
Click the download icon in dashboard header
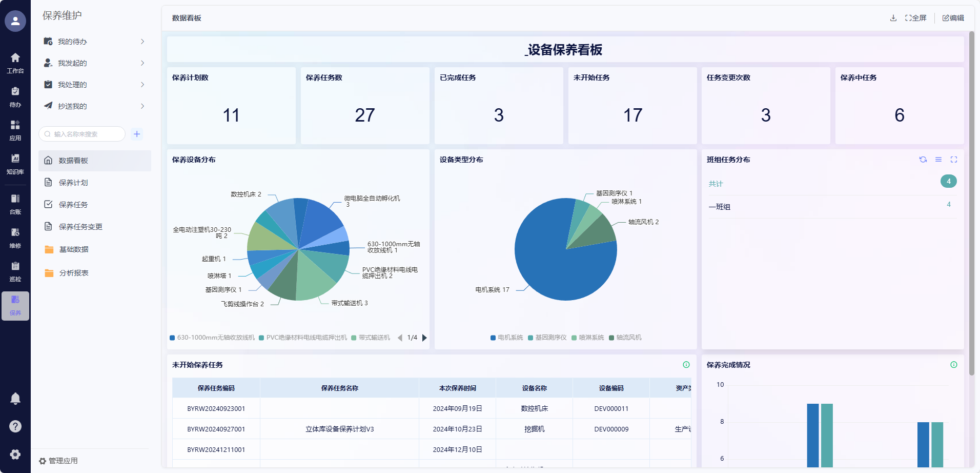tap(893, 18)
